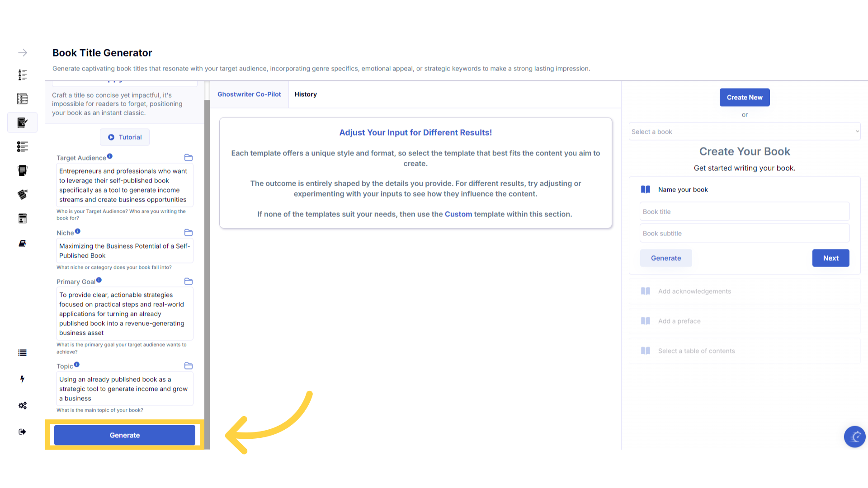Open folder icon beside Target Audience
868x488 pixels.
[x=189, y=158]
